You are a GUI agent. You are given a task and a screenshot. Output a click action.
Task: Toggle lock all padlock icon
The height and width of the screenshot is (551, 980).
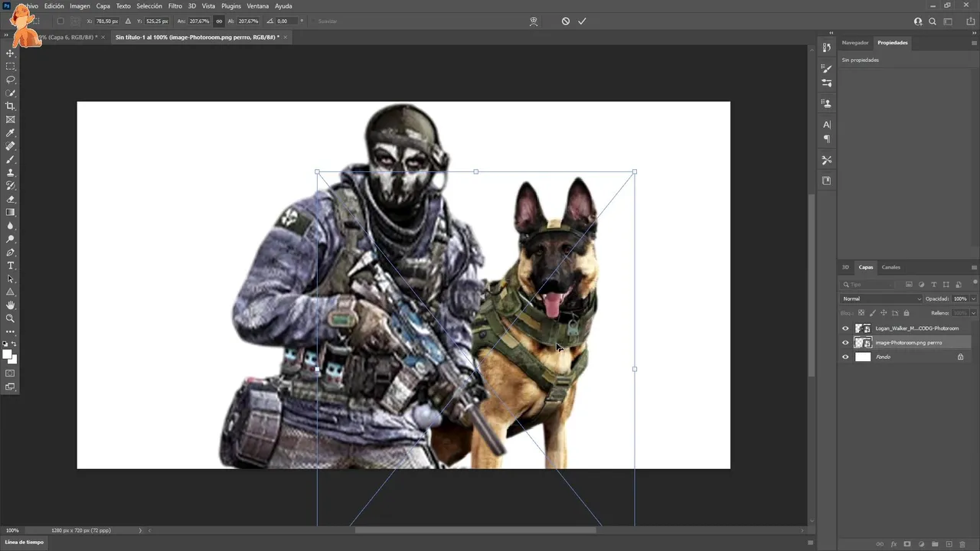pyautogui.click(x=906, y=313)
